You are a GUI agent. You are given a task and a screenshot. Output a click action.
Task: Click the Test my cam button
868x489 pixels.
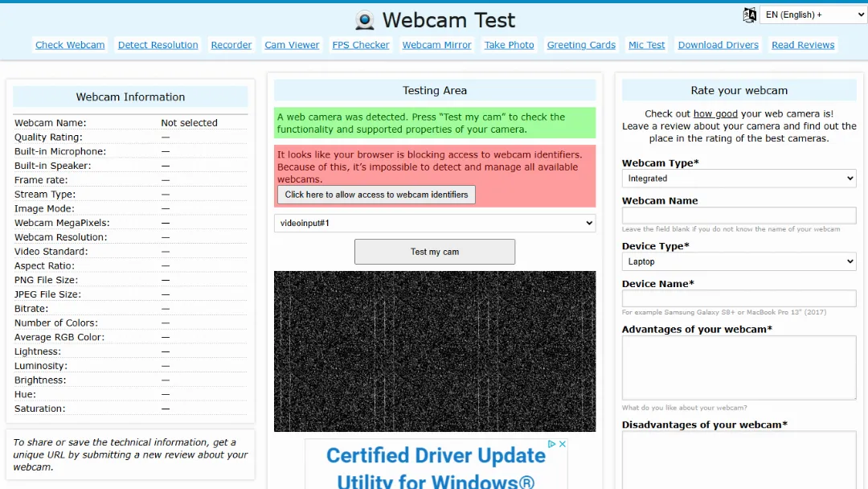434,251
